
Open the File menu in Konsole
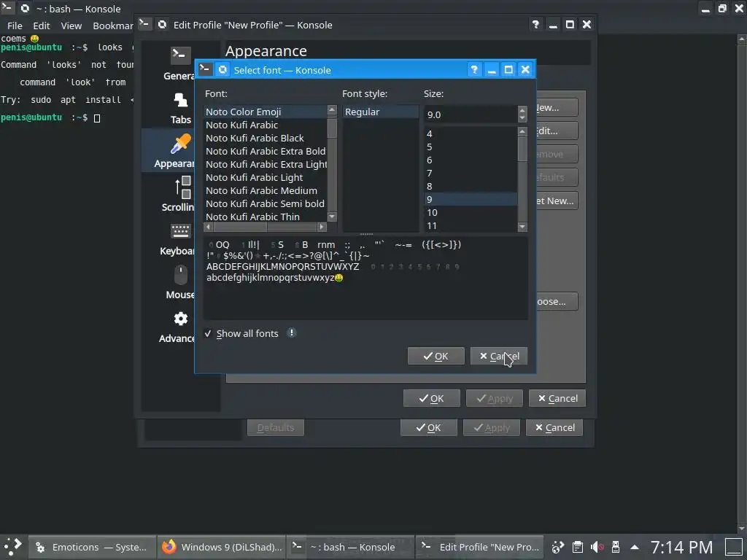click(x=15, y=26)
